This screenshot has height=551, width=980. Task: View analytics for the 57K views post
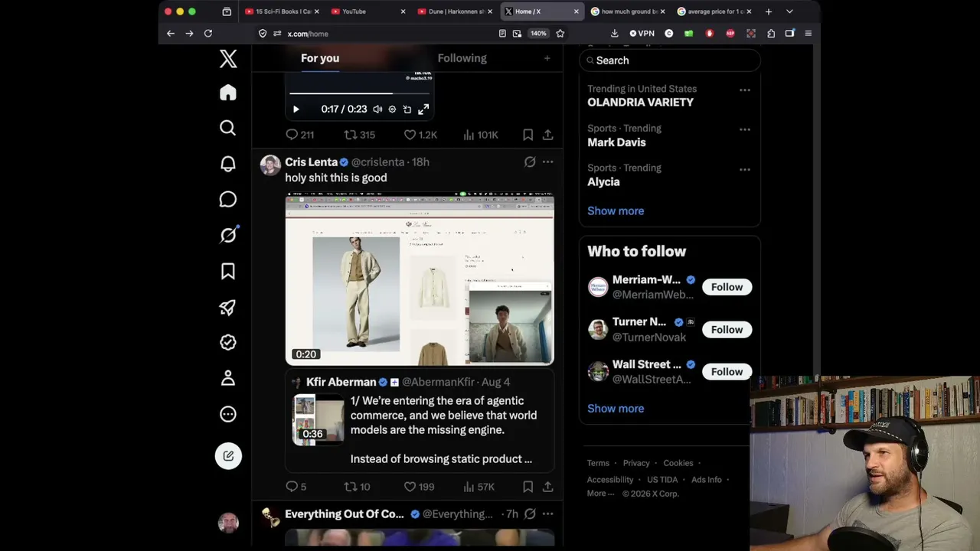479,487
